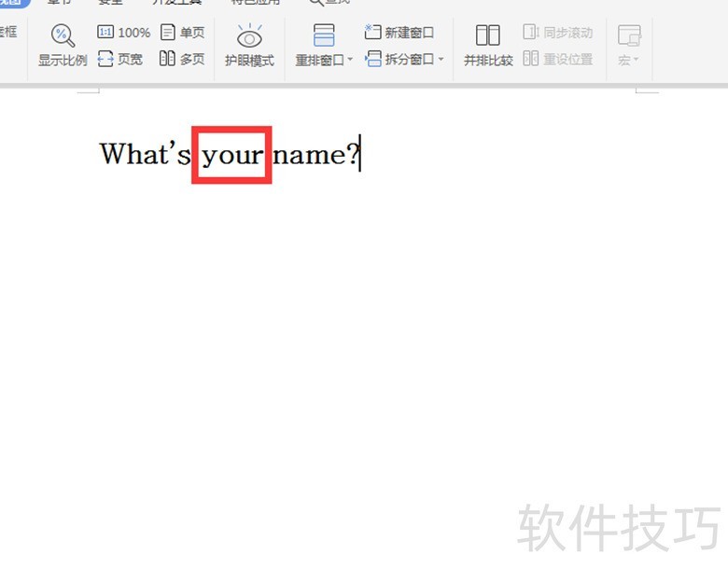
Task: Set zoom to 100%
Action: [x=124, y=33]
